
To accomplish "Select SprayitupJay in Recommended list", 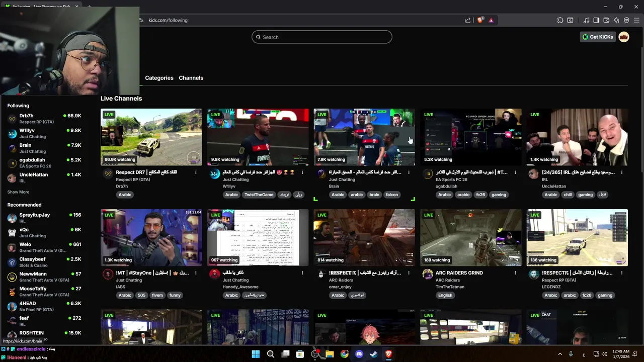I will pyautogui.click(x=44, y=218).
